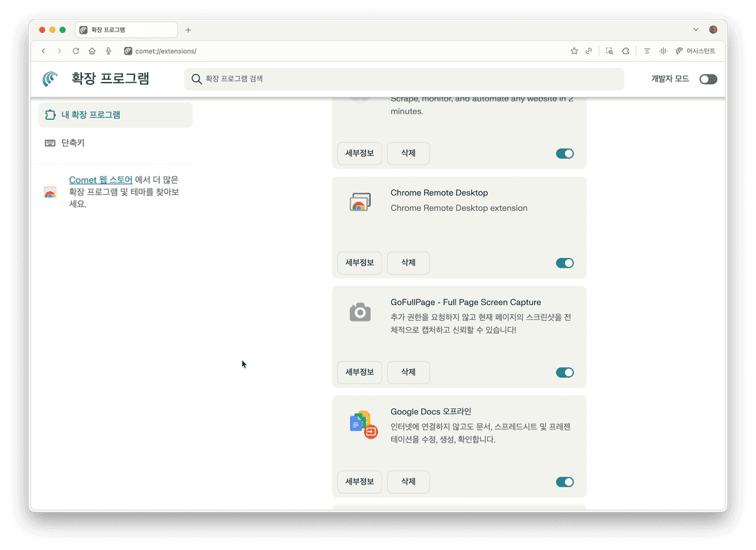The height and width of the screenshot is (550, 756).
Task: Open the 어시스턴트 assistant panel
Action: [695, 51]
